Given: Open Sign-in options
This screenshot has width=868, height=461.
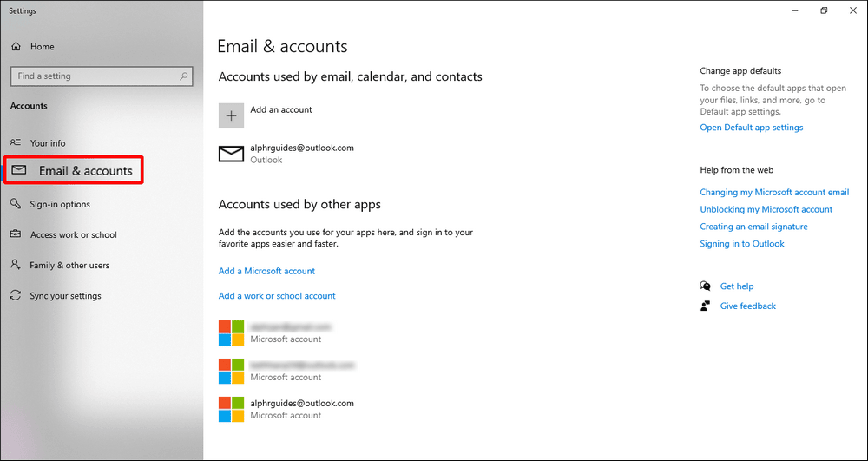Looking at the screenshot, I should pyautogui.click(x=60, y=204).
